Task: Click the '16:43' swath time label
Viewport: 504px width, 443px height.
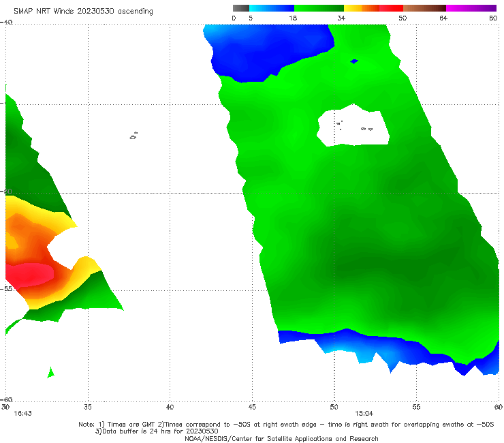Action: click(x=22, y=414)
